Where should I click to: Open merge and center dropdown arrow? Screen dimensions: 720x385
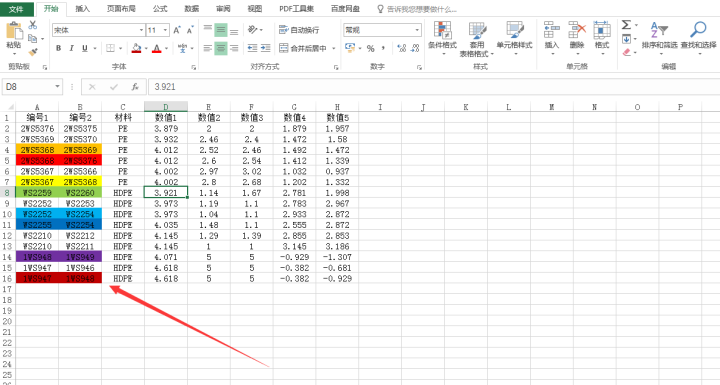334,48
